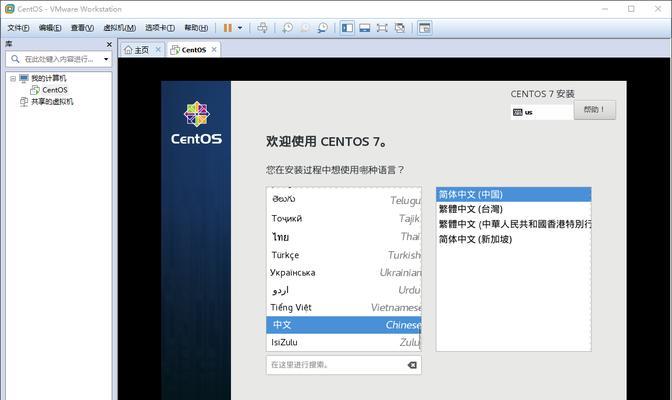This screenshot has width=672, height=400.
Task: Select 我的计算机 in the library tree
Action: point(48,78)
